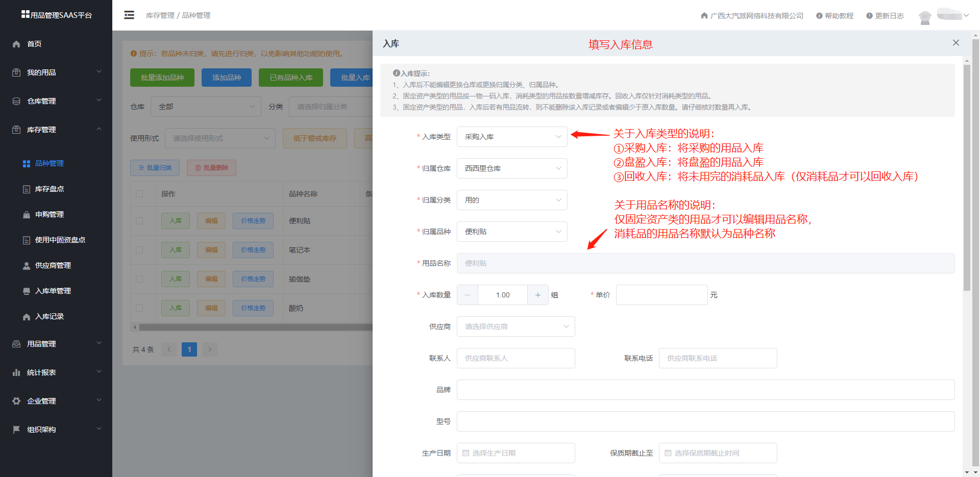This screenshot has width=980, height=477.
Task: Click the calendar icon in 生产日期 field
Action: (465, 453)
